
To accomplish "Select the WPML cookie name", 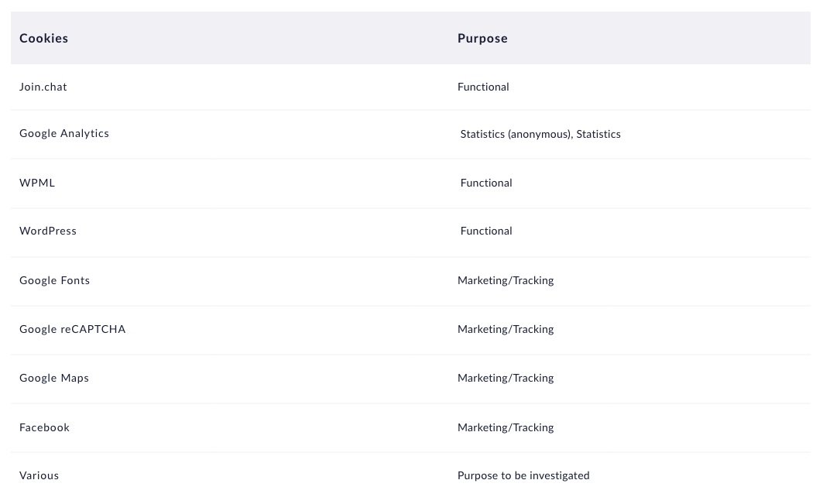I will (37, 183).
